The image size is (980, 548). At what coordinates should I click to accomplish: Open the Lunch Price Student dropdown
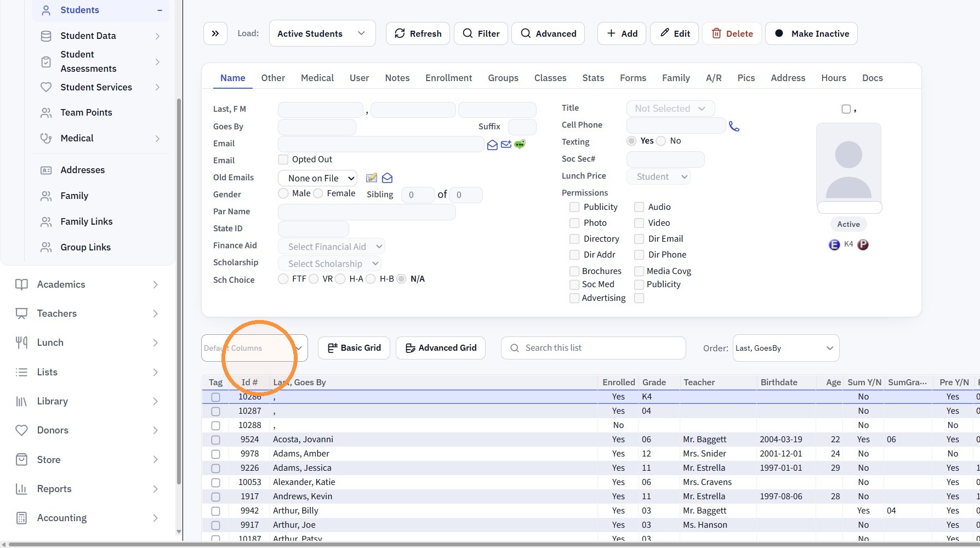[x=658, y=176]
